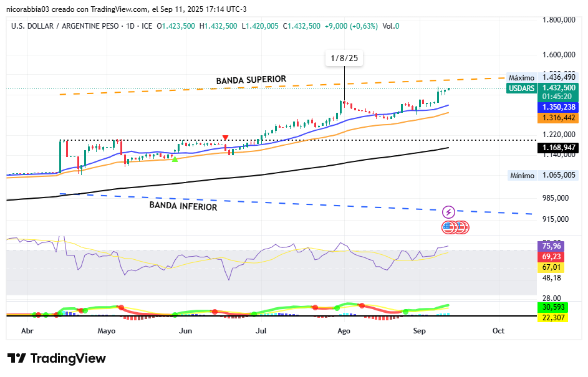Click the leftmost US flag economic event icon
Viewport: 588px width, 377px height.
click(x=448, y=227)
